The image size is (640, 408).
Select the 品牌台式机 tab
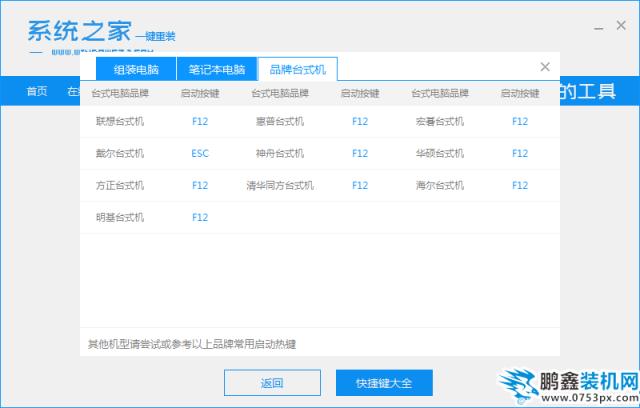tap(298, 69)
